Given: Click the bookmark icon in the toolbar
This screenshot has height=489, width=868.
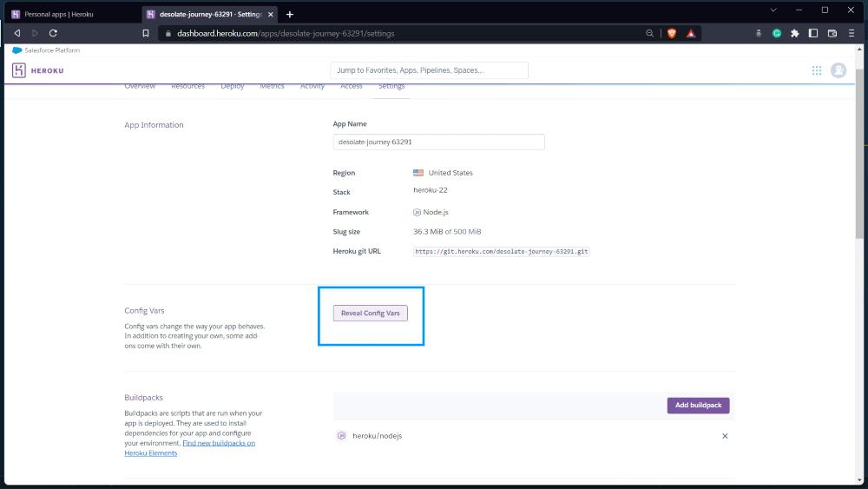Looking at the screenshot, I should (146, 33).
